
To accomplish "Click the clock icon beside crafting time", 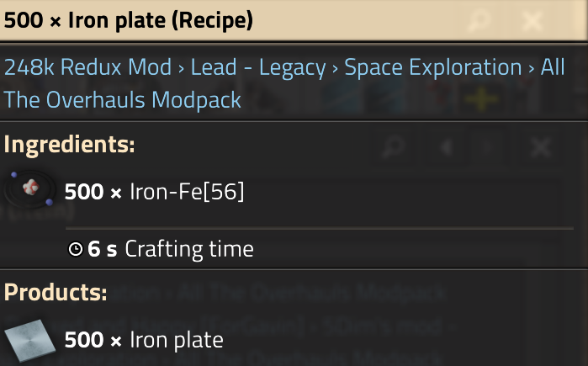I will 75,249.
